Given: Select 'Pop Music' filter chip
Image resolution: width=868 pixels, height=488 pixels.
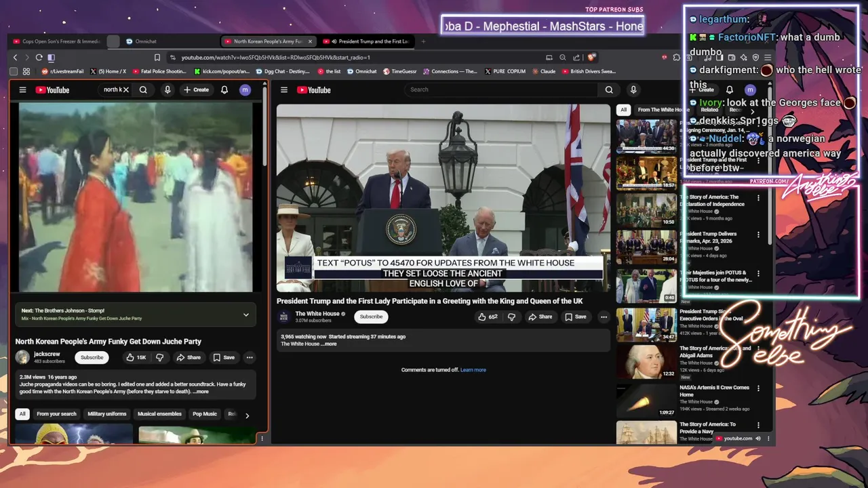Looking at the screenshot, I should coord(205,414).
